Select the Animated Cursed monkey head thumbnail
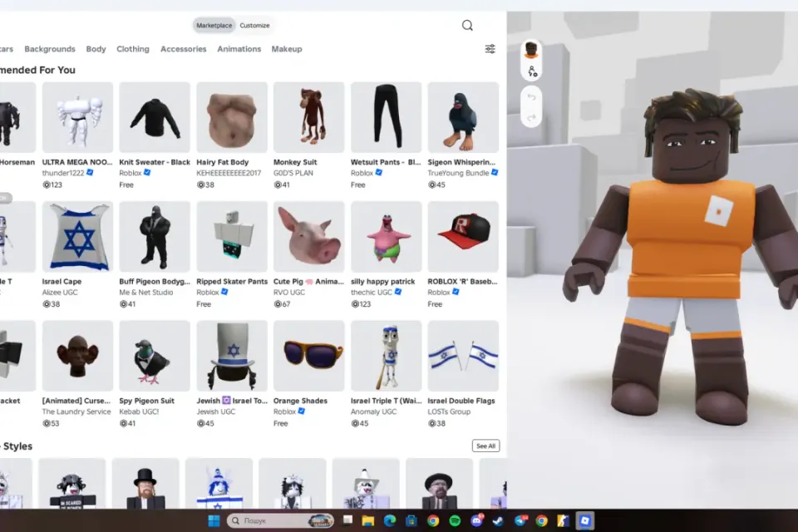The width and height of the screenshot is (798, 532). coord(77,356)
